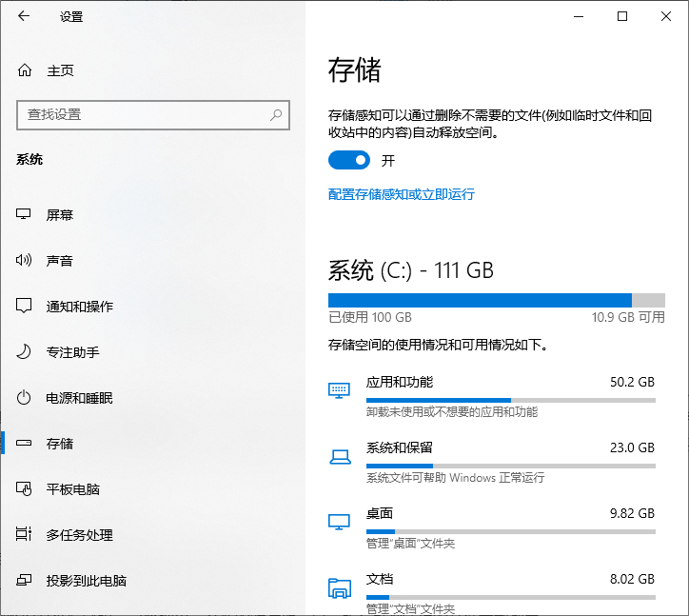Click the 10.9 GB 可用 label
689x616 pixels.
click(x=628, y=317)
